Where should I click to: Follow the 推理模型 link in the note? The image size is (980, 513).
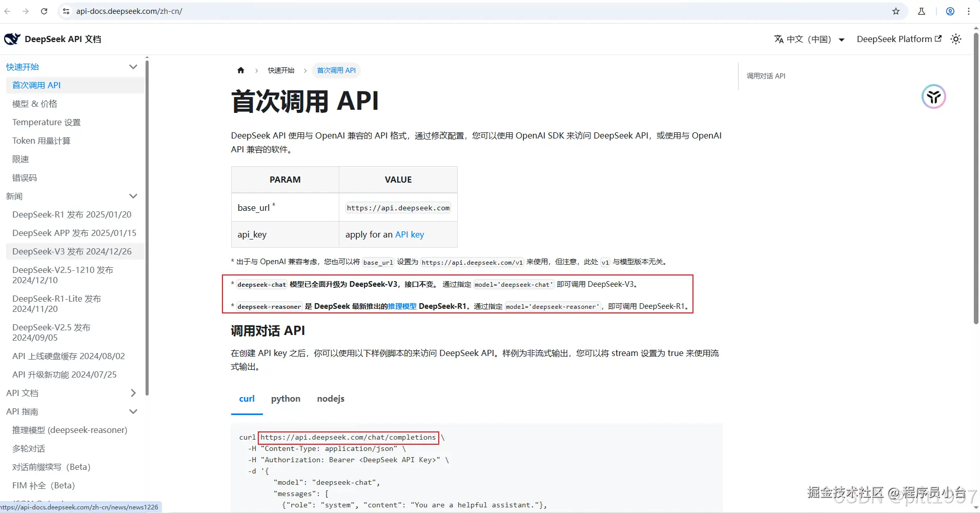pos(402,306)
